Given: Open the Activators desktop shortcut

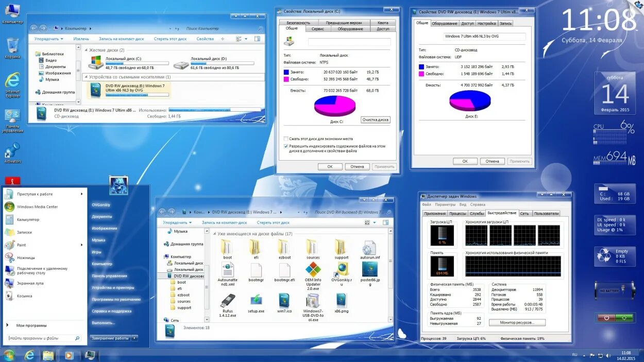Looking at the screenshot, I should 12,152.
